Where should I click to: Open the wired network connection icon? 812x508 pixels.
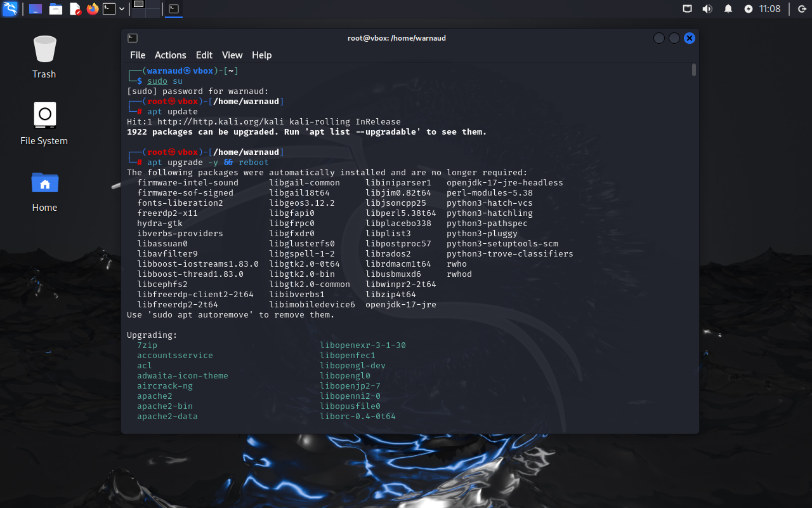(x=688, y=9)
